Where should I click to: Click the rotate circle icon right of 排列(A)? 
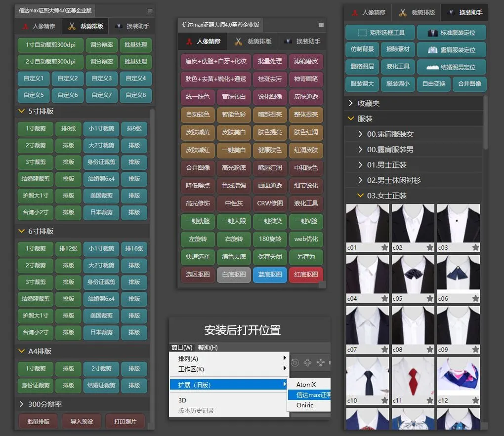tap(295, 362)
